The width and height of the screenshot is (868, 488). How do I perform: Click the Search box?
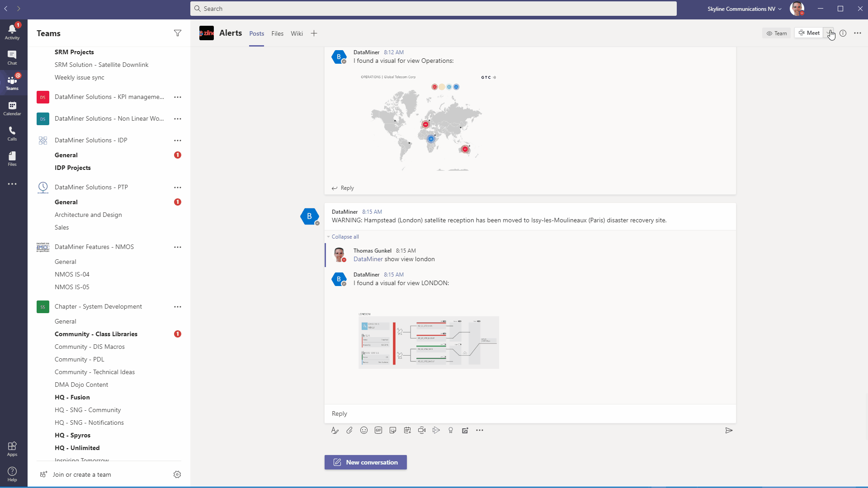[433, 9]
